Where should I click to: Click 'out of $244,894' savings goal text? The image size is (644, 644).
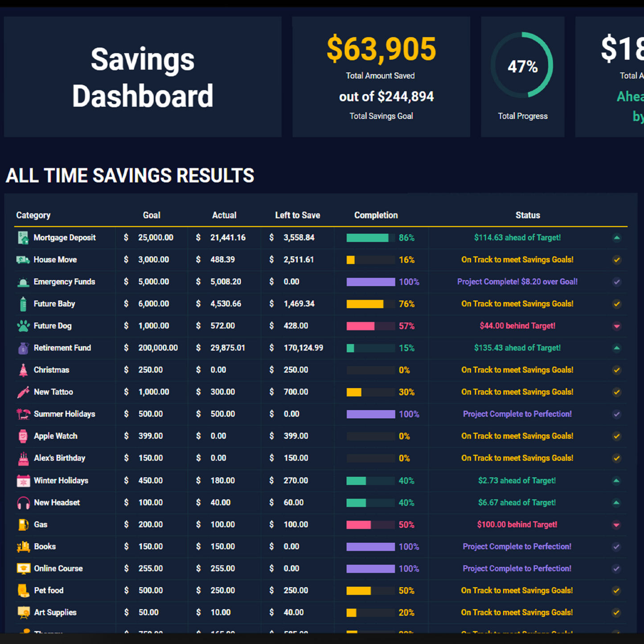pos(386,96)
